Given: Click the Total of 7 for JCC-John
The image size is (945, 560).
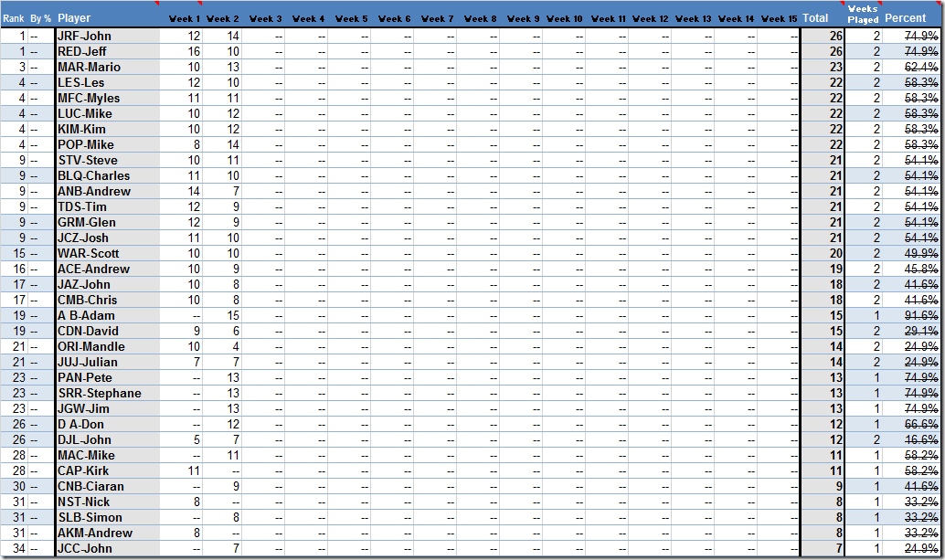Looking at the screenshot, I should [x=839, y=549].
